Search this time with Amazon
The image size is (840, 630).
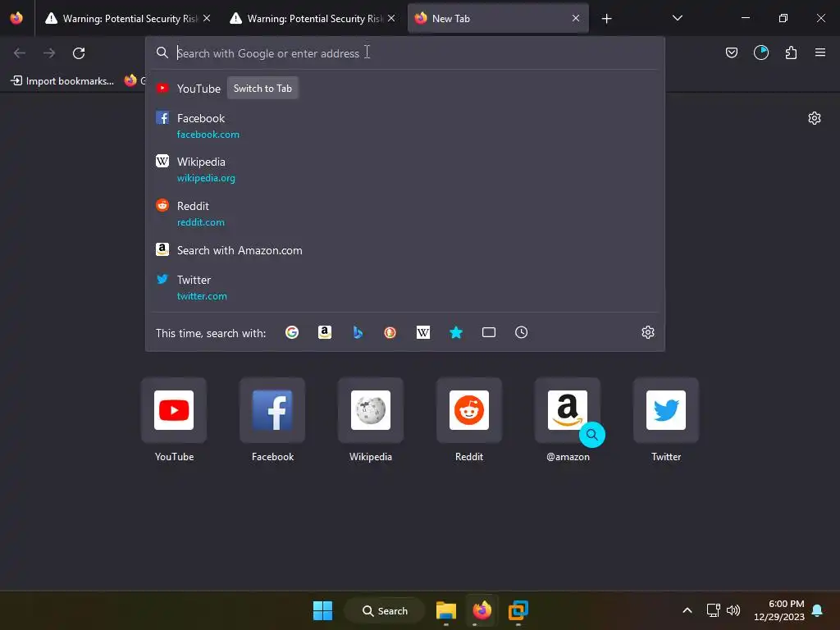(x=325, y=333)
